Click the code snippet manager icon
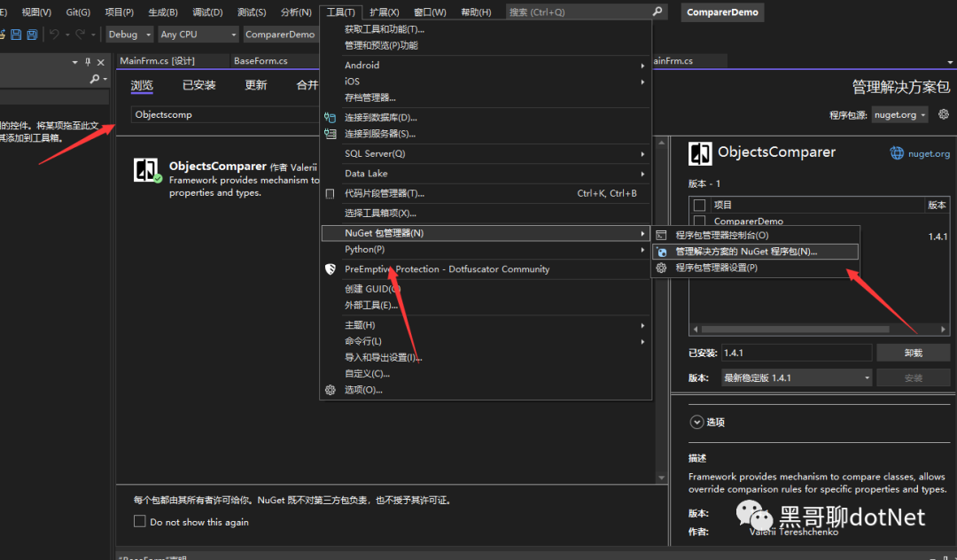Image resolution: width=957 pixels, height=560 pixels. 331,193
